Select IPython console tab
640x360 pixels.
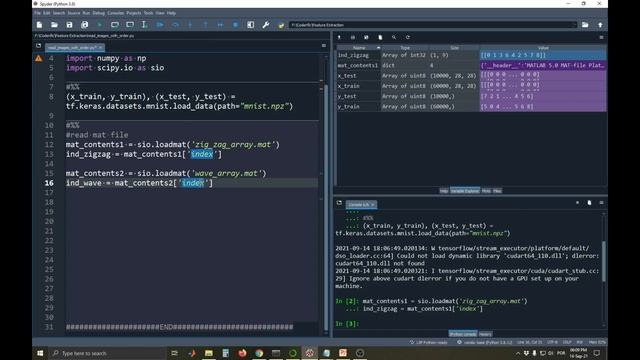pyautogui.click(x=463, y=334)
